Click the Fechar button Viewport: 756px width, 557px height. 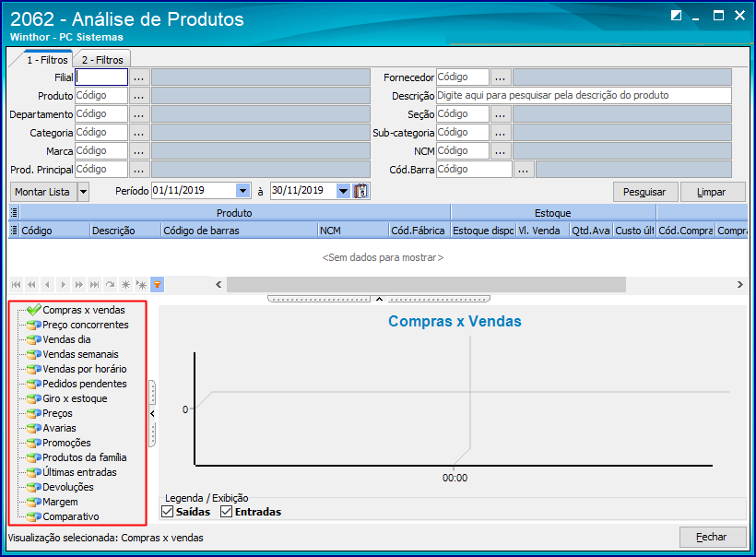tap(713, 537)
